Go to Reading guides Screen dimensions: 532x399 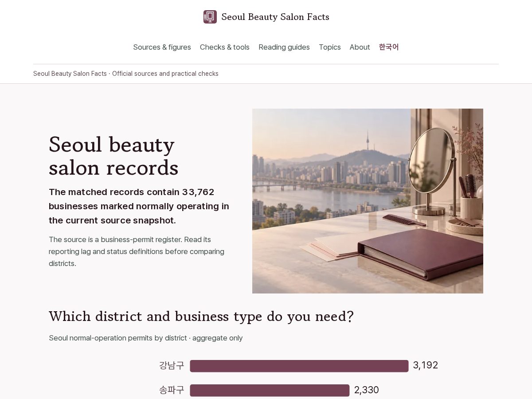click(284, 47)
